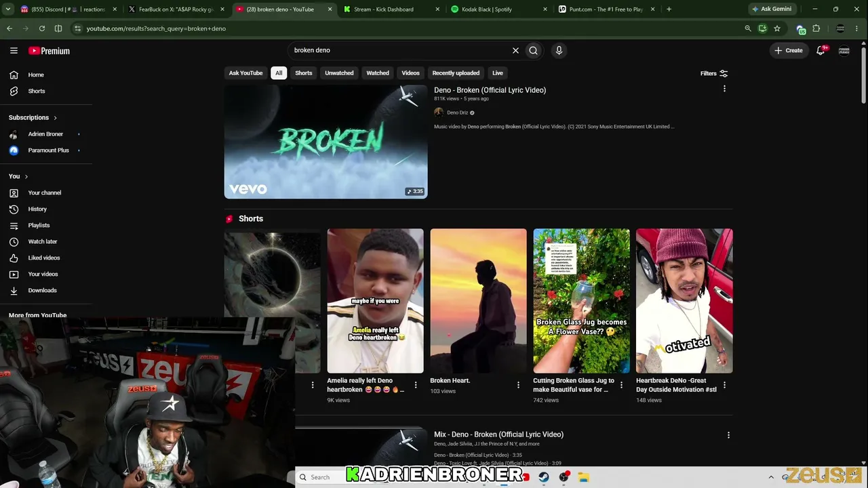Open the YouTube guide hamburger menu
The width and height of the screenshot is (868, 488).
tap(14, 50)
